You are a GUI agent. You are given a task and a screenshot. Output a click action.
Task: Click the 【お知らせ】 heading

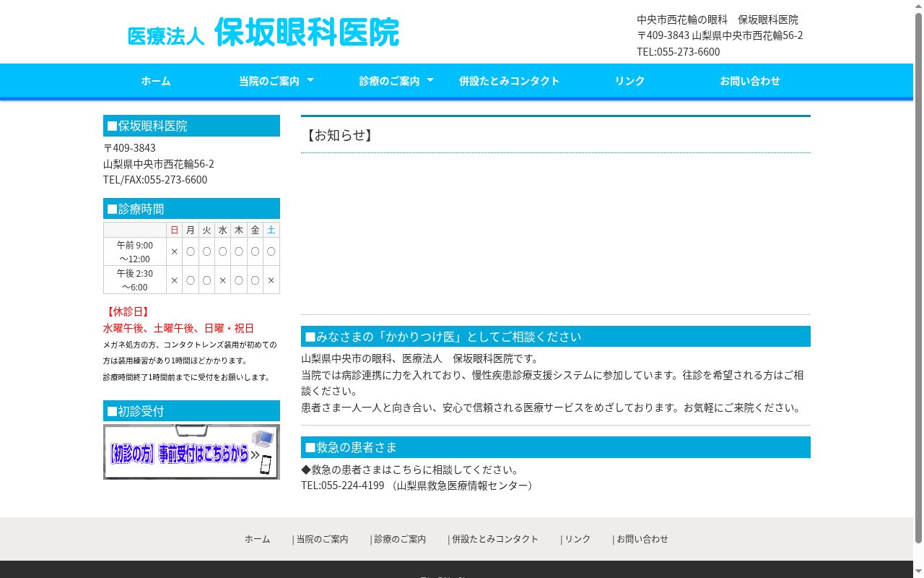(339, 135)
